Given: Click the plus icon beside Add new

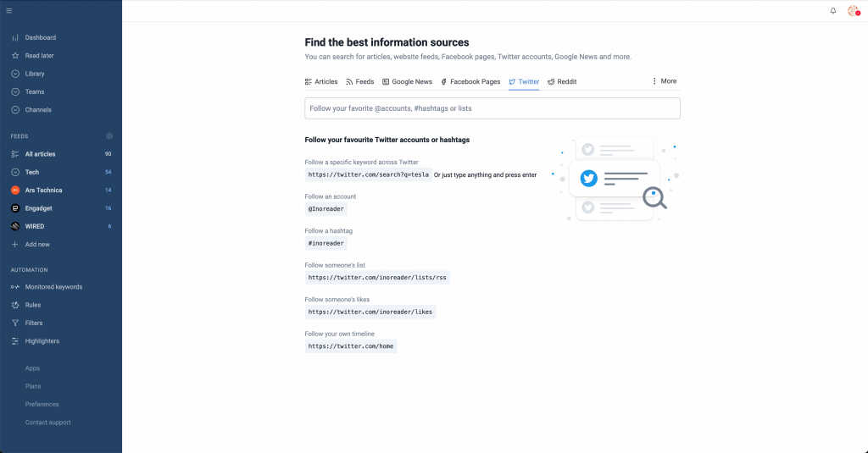Looking at the screenshot, I should pyautogui.click(x=15, y=245).
